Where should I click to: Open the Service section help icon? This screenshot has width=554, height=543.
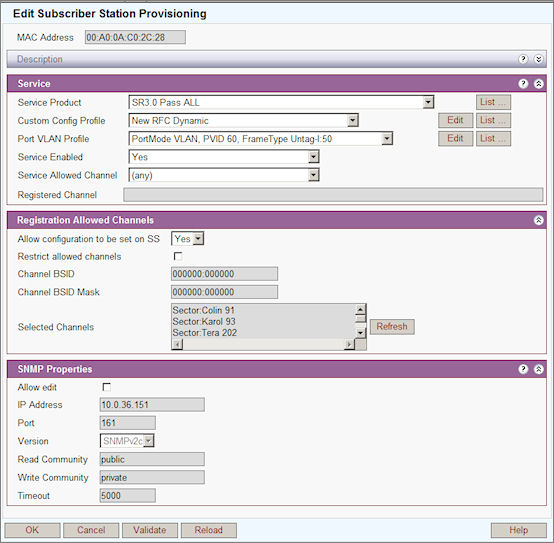coord(523,84)
